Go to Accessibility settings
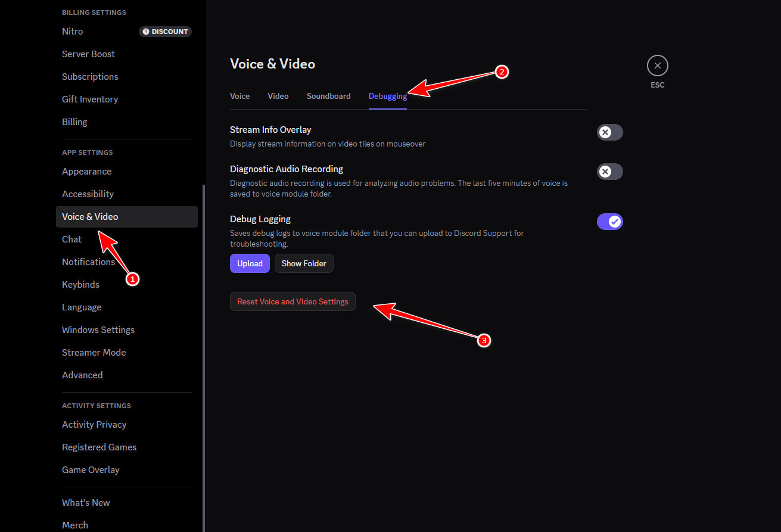This screenshot has height=532, width=781. pyautogui.click(x=127, y=194)
